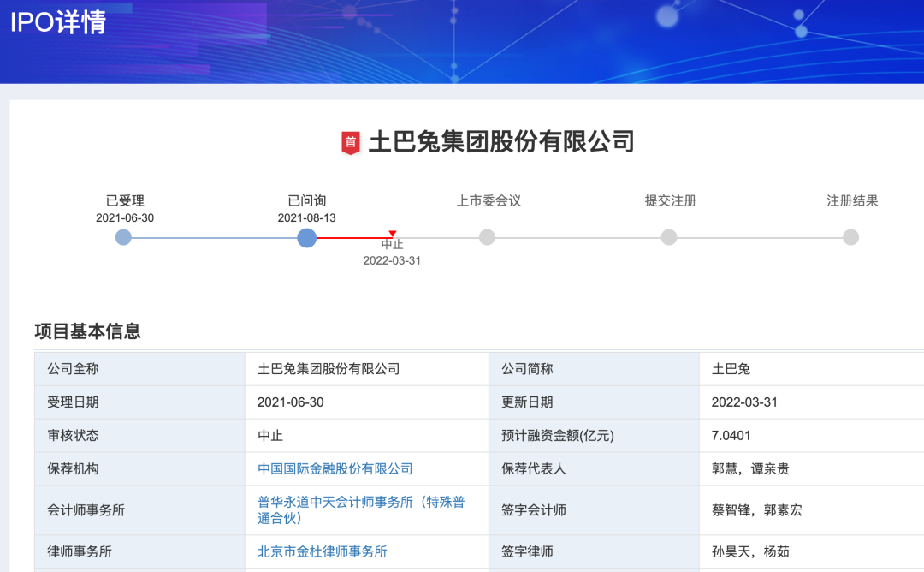
Task: Click the red 中止 triangle marker
Action: pyautogui.click(x=393, y=234)
